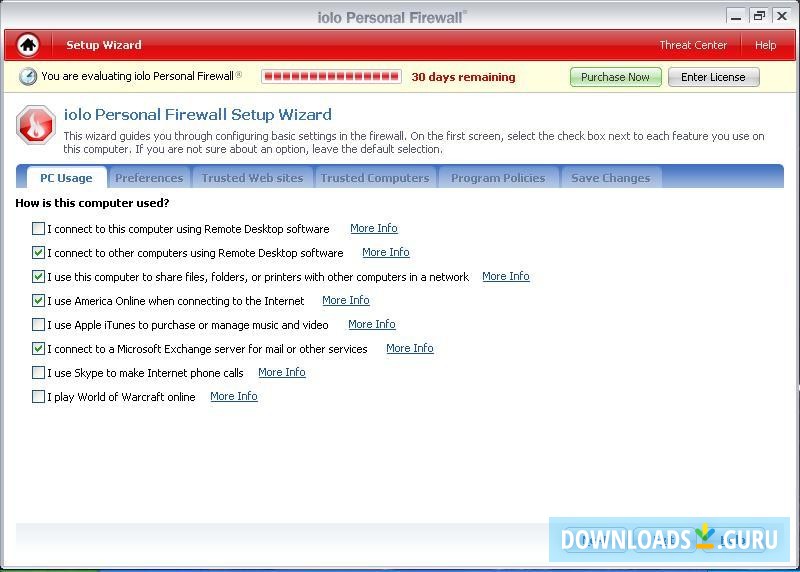Open More Info for Apple iTunes
Viewport: 800px width, 572px height.
(372, 324)
